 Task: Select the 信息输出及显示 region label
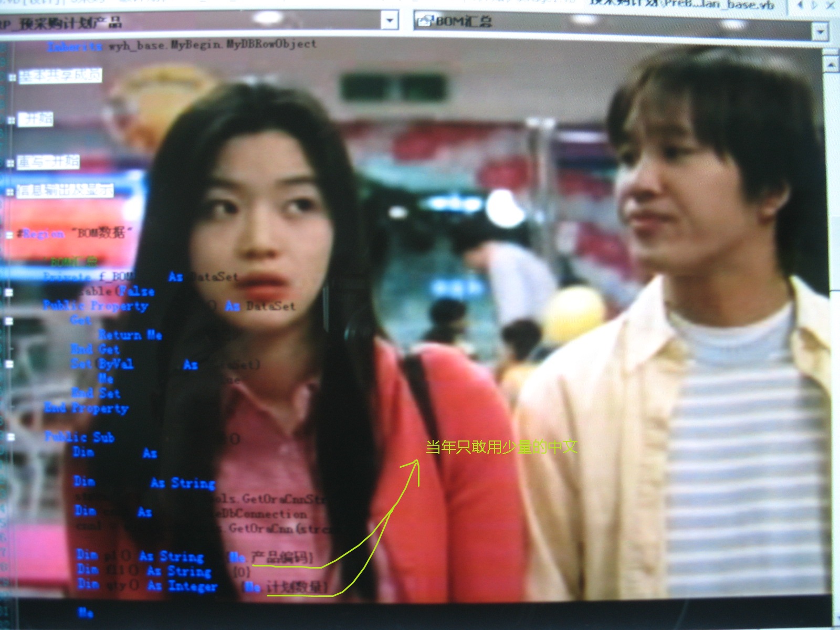pyautogui.click(x=65, y=191)
